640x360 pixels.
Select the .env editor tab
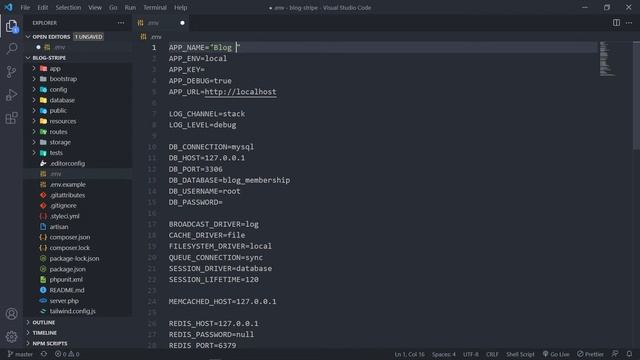pyautogui.click(x=161, y=23)
